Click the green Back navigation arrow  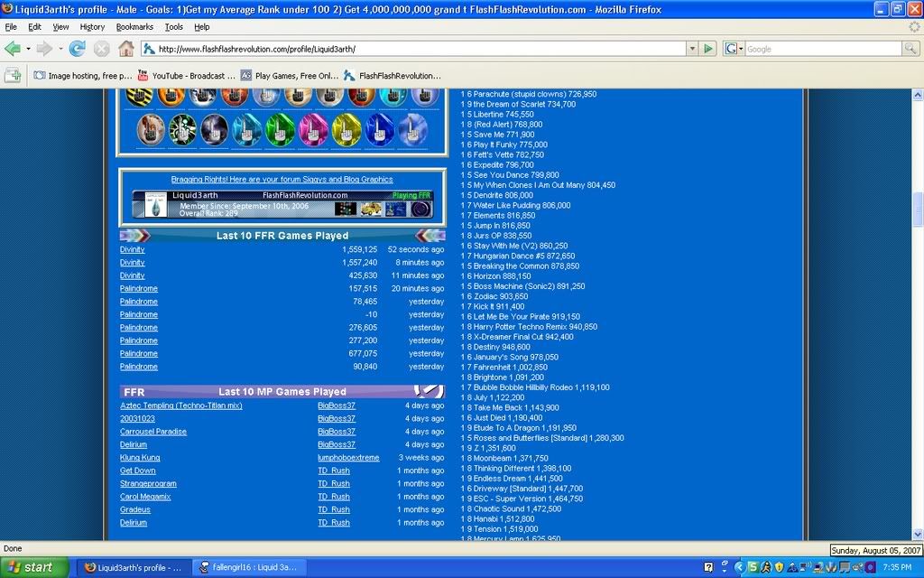point(13,49)
